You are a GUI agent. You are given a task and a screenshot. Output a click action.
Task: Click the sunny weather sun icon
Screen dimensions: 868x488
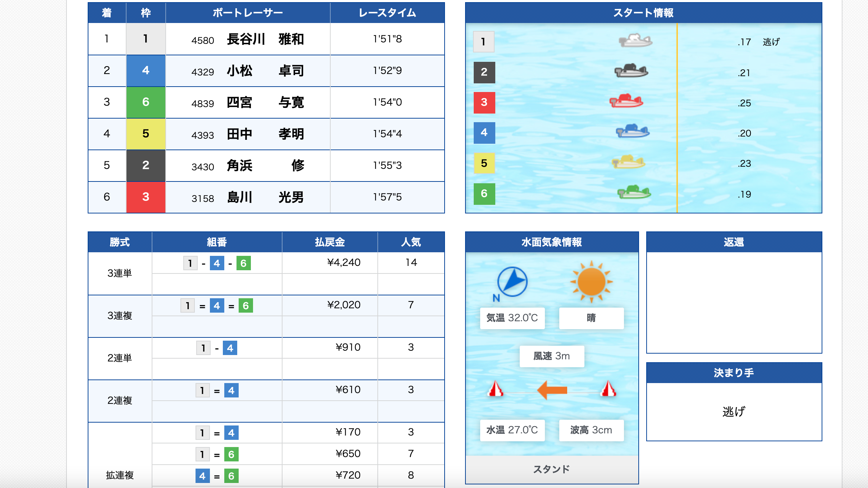(591, 282)
